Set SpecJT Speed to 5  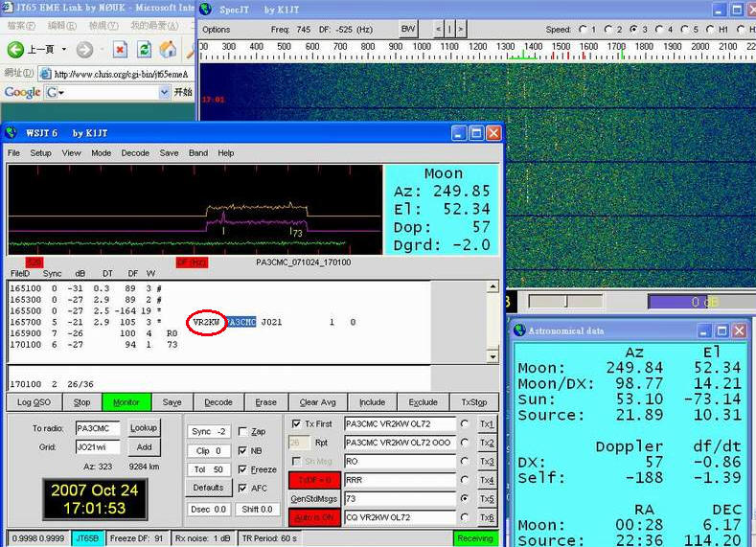(x=684, y=30)
